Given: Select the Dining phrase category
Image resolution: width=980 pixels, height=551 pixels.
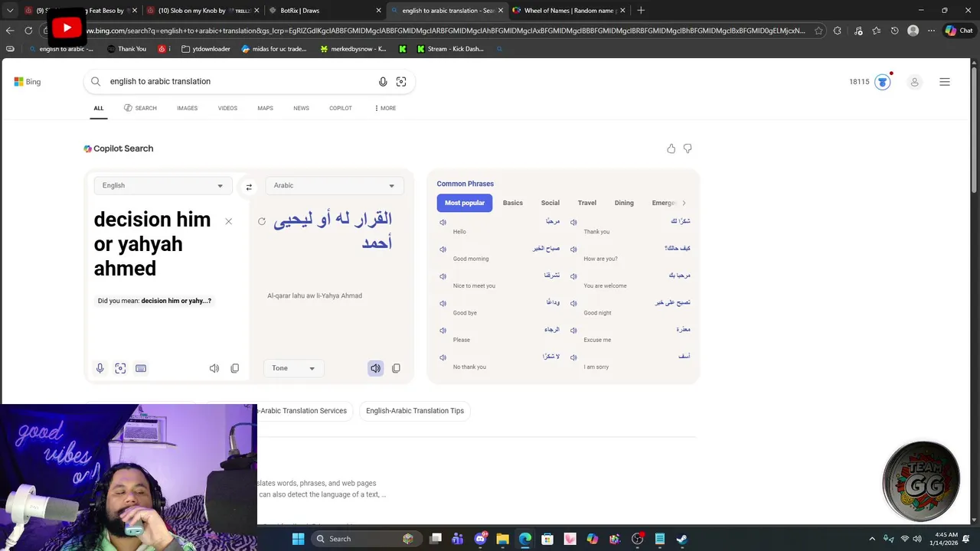Looking at the screenshot, I should point(624,203).
